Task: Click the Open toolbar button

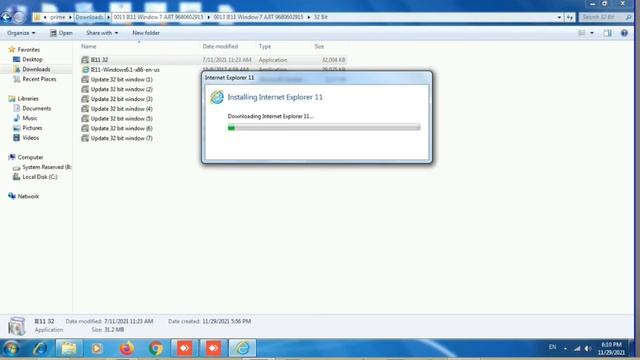Action: click(x=61, y=33)
